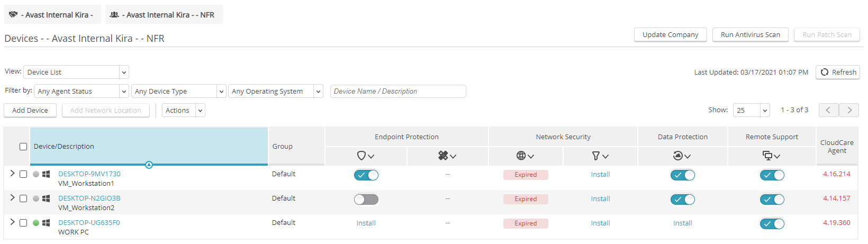Open the DESKTOP-9MV1730 device link
The image size is (868, 244).
[89, 174]
